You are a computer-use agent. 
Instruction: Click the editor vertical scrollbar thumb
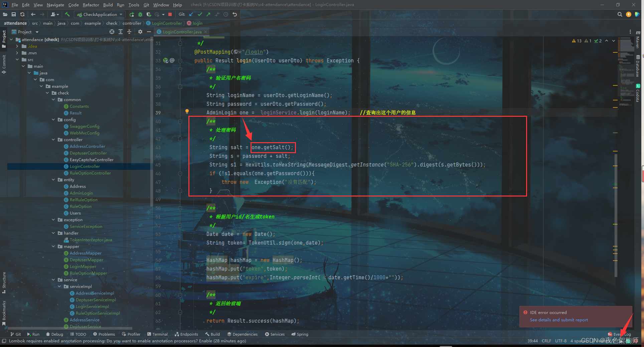tap(616, 215)
